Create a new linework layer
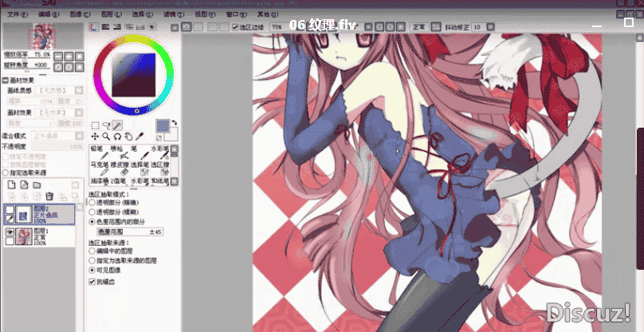The image size is (644, 332). pyautogui.click(x=24, y=185)
